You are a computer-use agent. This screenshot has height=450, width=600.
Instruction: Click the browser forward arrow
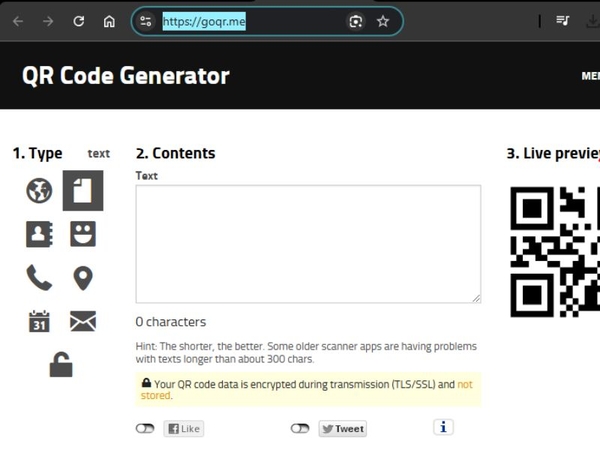click(x=48, y=21)
